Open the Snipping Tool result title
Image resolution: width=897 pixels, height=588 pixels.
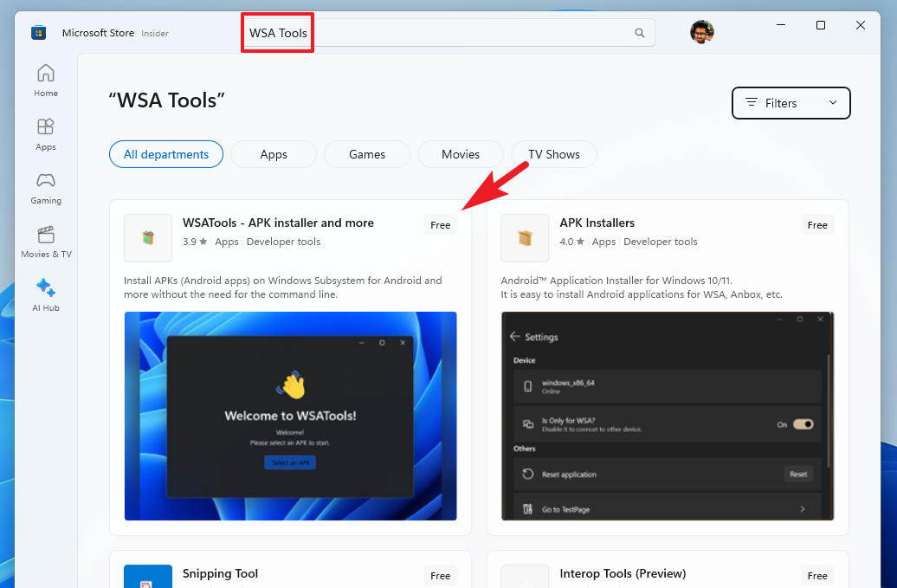click(220, 573)
